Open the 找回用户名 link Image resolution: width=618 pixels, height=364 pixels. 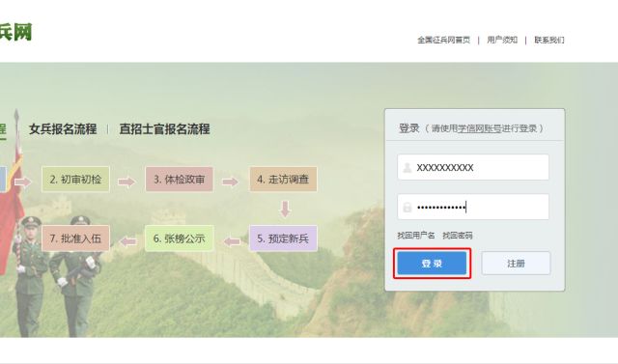[416, 236]
